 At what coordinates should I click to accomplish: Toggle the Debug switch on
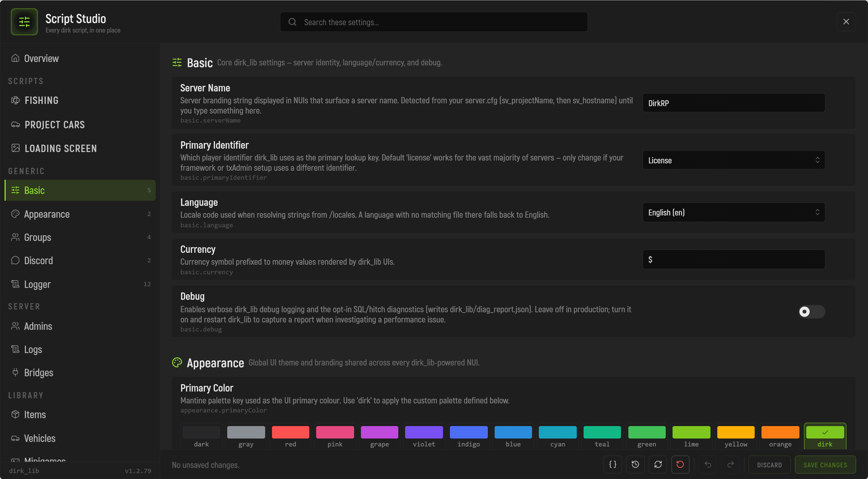pos(812,312)
